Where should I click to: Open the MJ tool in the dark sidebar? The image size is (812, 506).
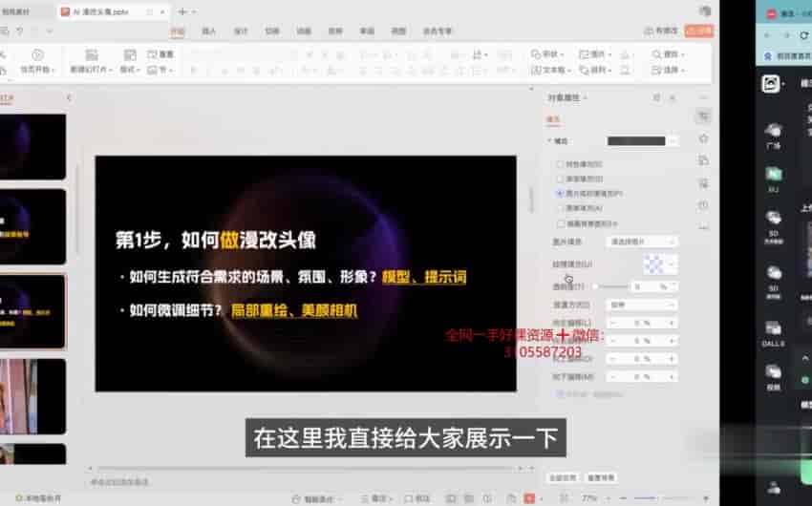[x=773, y=179]
